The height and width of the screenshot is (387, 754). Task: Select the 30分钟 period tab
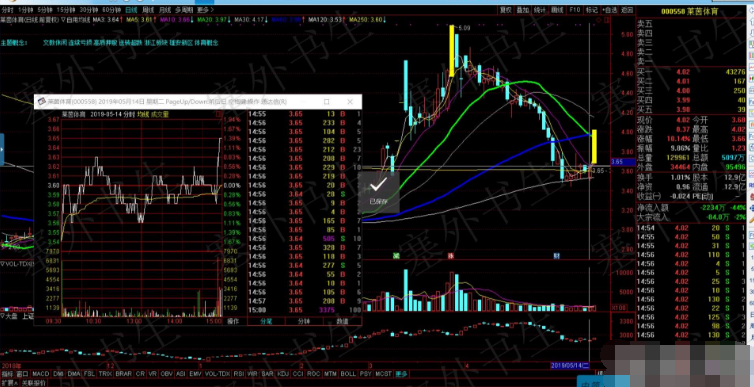pyautogui.click(x=89, y=10)
